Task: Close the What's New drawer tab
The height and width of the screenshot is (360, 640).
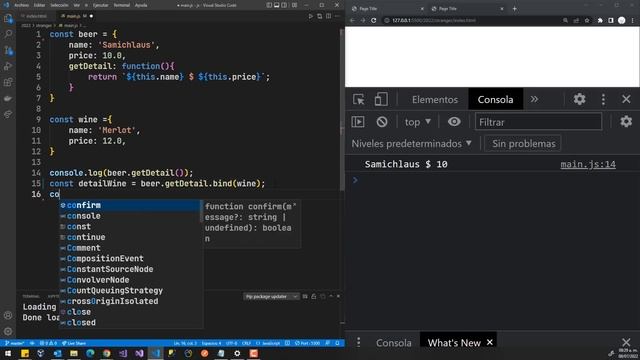Action: pos(490,342)
